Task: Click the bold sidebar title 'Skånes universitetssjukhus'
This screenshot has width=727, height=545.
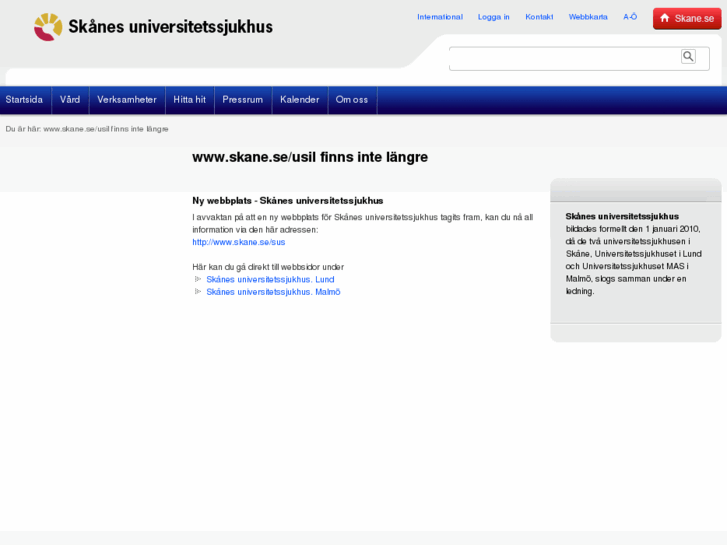Action: pyautogui.click(x=622, y=216)
